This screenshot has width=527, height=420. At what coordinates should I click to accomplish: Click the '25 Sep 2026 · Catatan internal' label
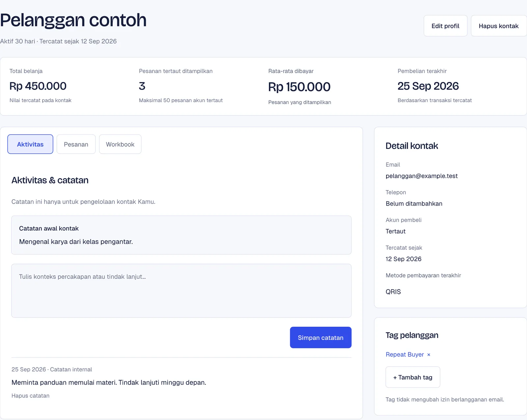point(52,369)
